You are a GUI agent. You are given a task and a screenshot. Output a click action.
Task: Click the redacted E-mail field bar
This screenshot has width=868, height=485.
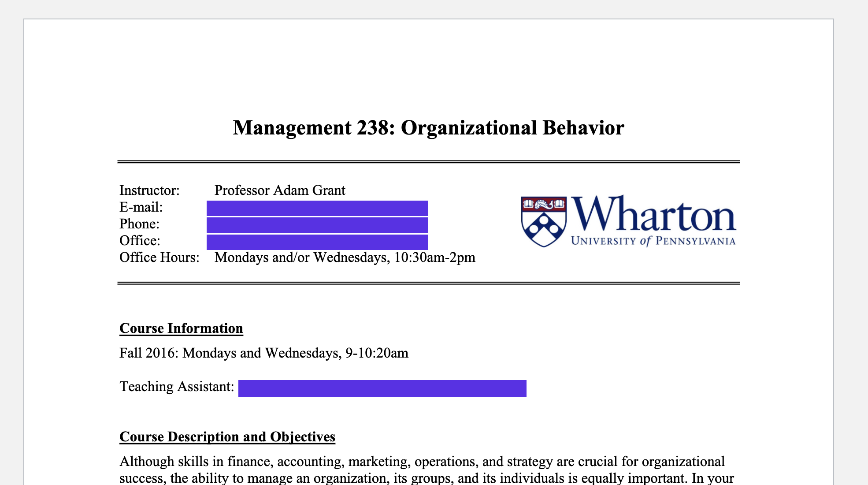pyautogui.click(x=317, y=208)
